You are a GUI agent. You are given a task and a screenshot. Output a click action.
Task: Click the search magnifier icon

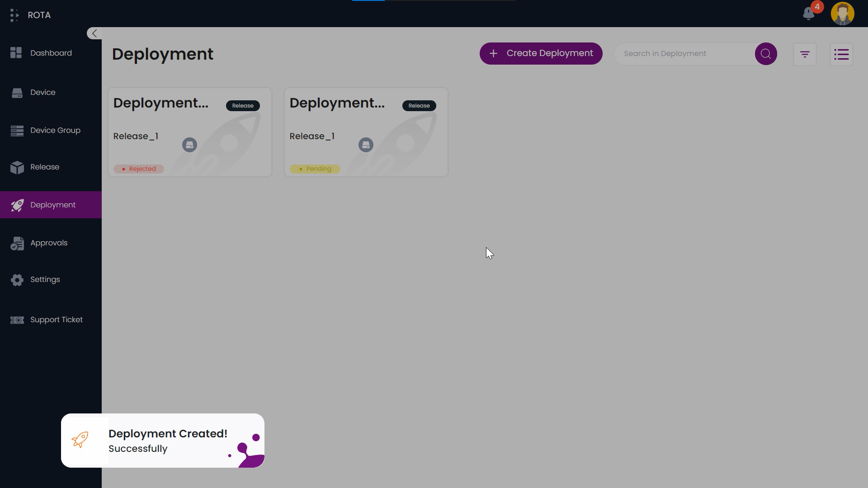pyautogui.click(x=765, y=53)
